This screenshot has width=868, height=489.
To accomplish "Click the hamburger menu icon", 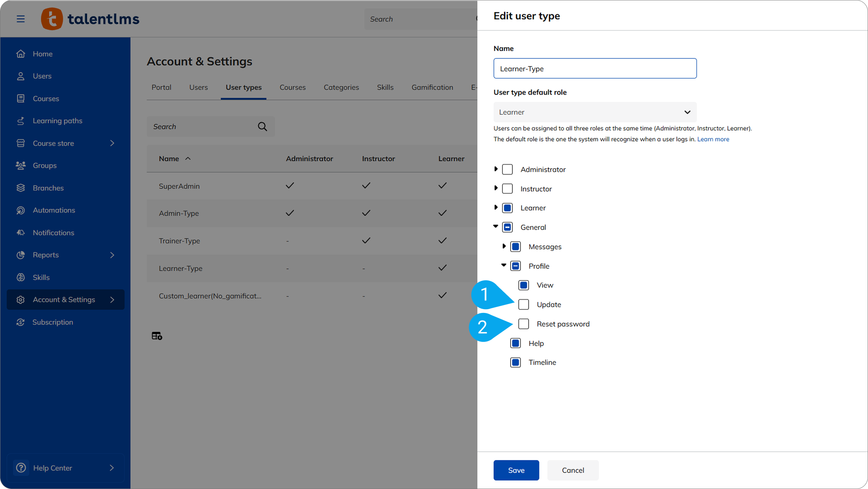I will (x=21, y=19).
